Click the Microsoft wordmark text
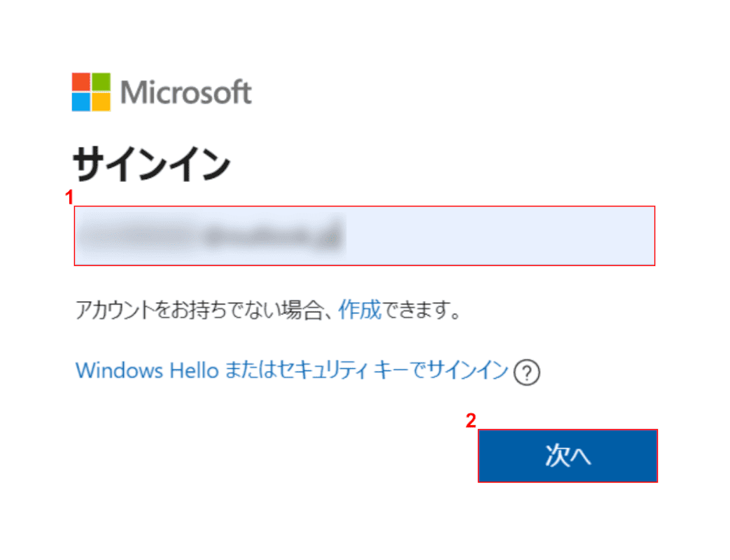 click(186, 92)
